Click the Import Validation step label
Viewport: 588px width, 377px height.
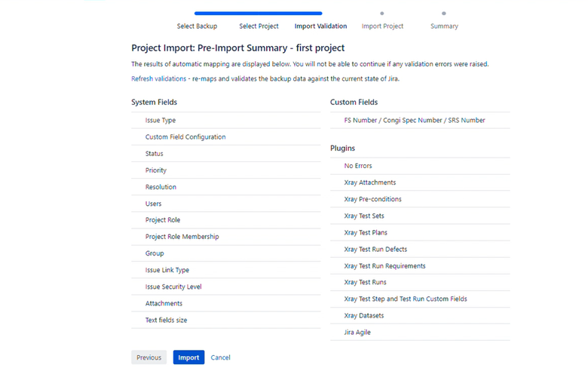[x=320, y=26]
